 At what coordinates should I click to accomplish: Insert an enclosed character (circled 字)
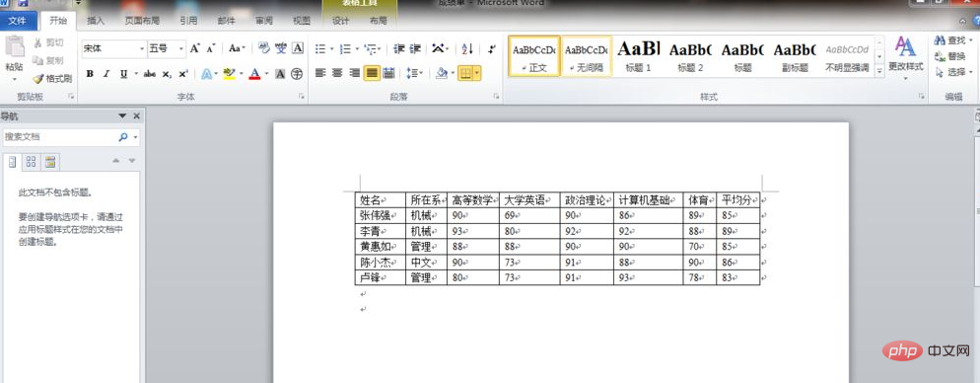click(x=297, y=74)
